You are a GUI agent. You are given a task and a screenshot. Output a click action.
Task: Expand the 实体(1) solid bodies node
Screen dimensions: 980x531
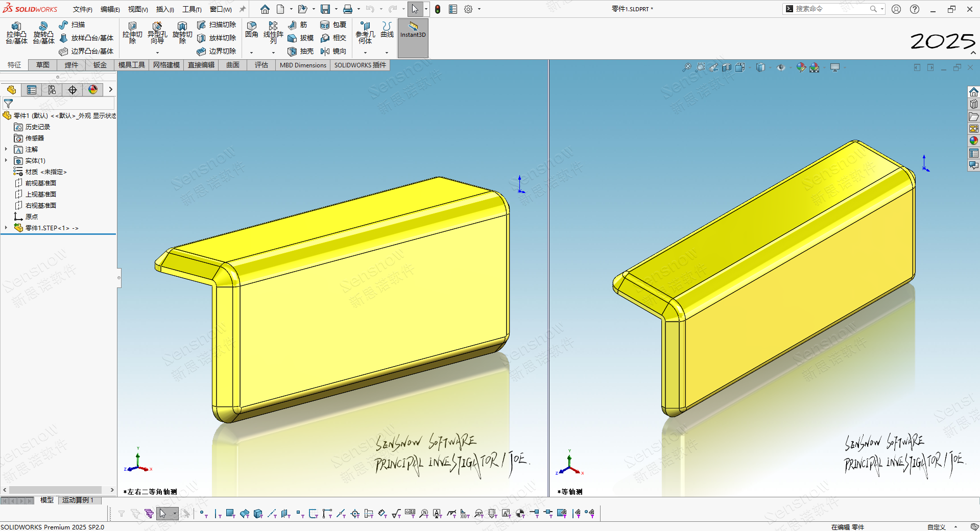pyautogui.click(x=6, y=161)
